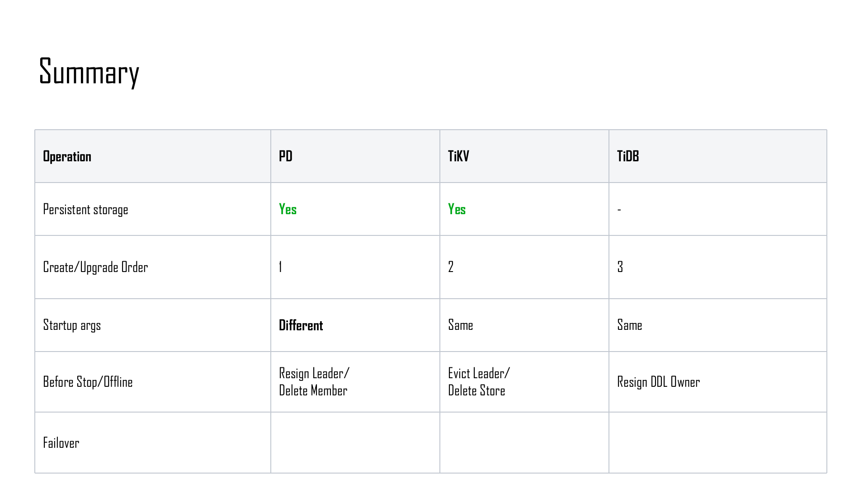
Task: Click the PD column header
Action: point(286,156)
